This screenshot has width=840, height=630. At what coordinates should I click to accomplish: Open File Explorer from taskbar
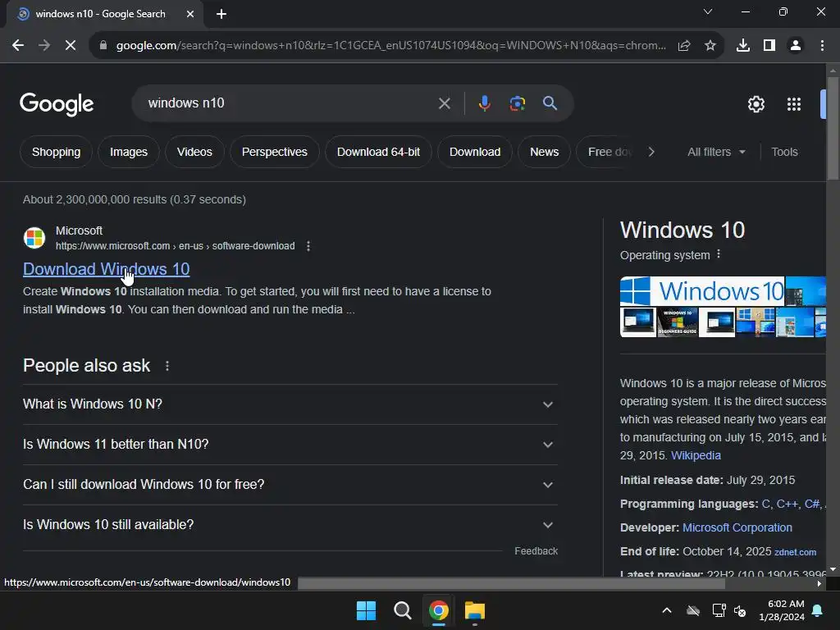(x=475, y=610)
